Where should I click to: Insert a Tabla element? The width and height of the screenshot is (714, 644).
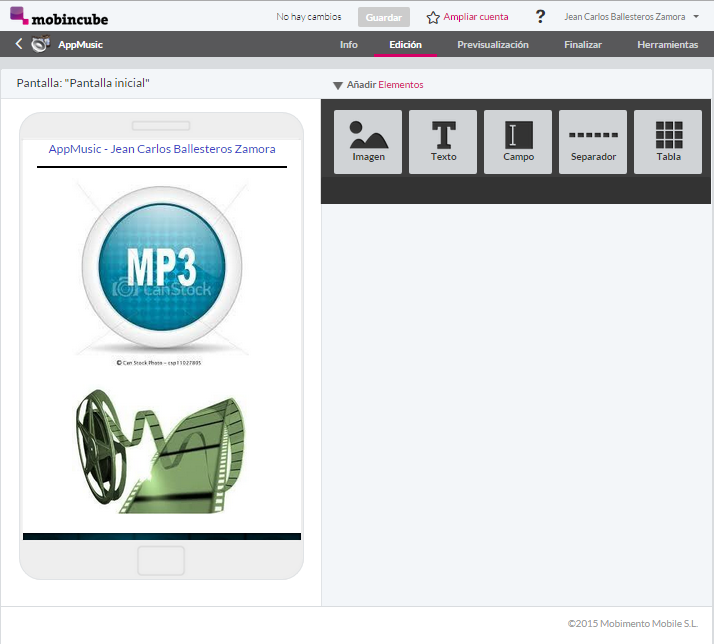pos(668,141)
